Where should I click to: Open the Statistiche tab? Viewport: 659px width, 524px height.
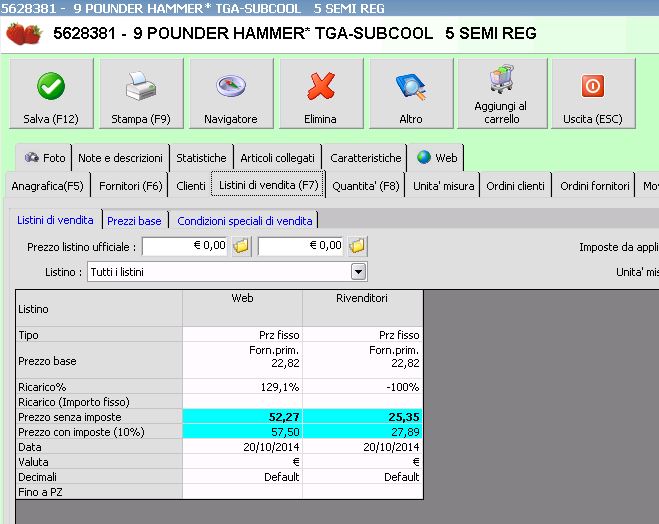tap(201, 158)
